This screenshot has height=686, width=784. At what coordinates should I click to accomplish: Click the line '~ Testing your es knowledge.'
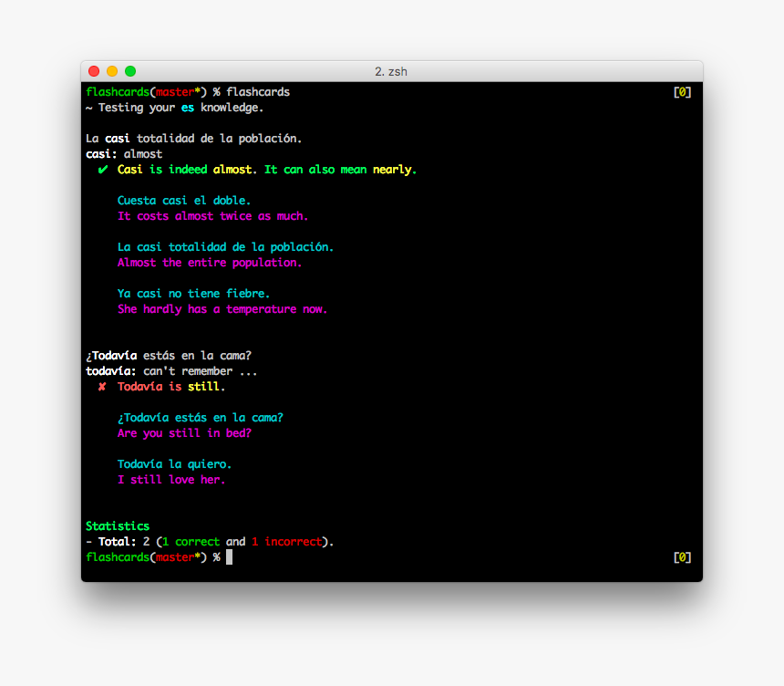click(x=174, y=108)
